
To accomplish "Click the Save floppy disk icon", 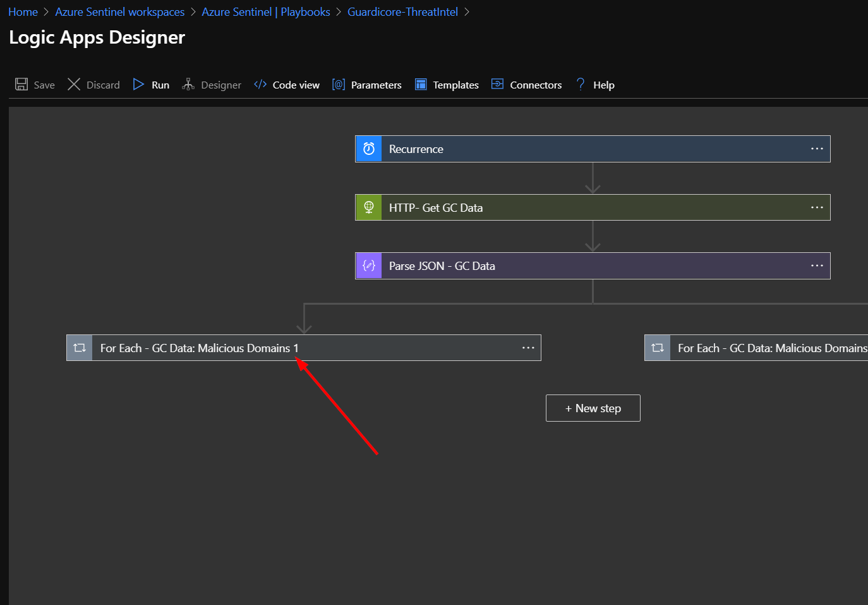I will (21, 84).
